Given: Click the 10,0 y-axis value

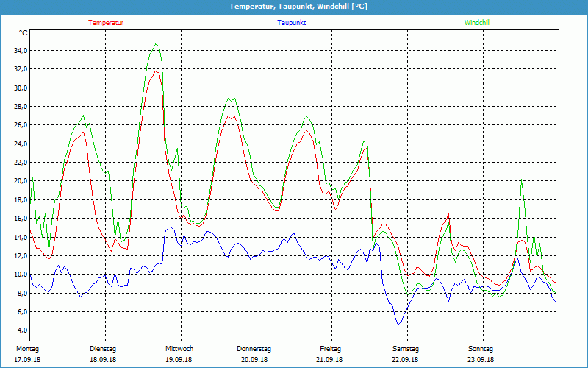Looking at the screenshot, I should tap(21, 274).
